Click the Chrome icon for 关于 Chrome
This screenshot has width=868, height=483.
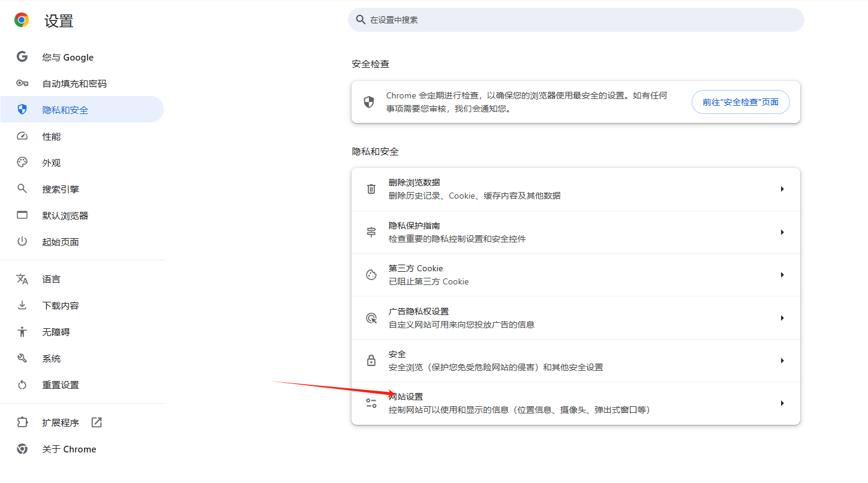[22, 449]
